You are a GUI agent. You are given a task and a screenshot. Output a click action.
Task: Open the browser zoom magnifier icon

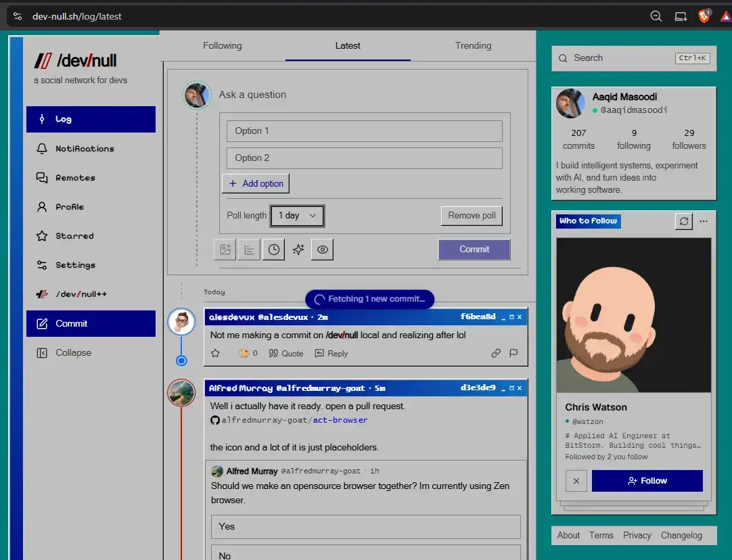pos(656,16)
